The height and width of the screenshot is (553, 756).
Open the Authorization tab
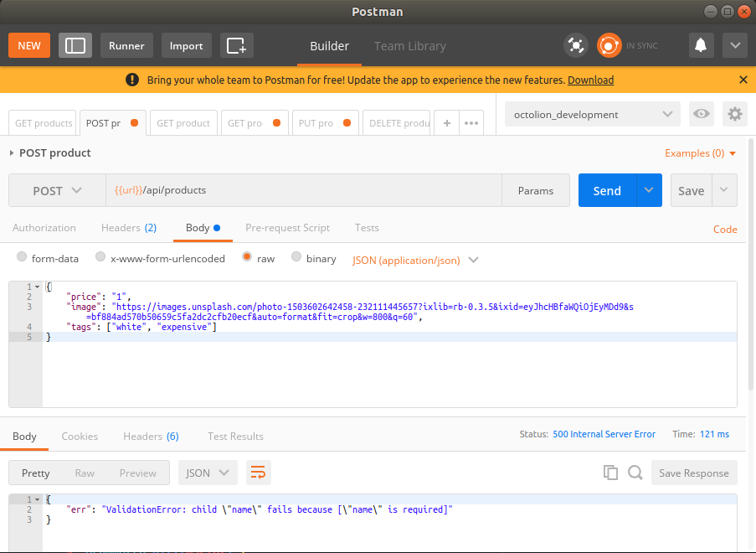pos(44,228)
